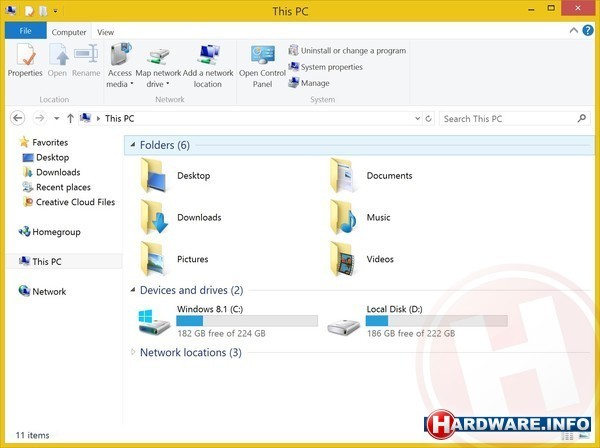
Task: Click Manage in System group
Action: point(309,83)
